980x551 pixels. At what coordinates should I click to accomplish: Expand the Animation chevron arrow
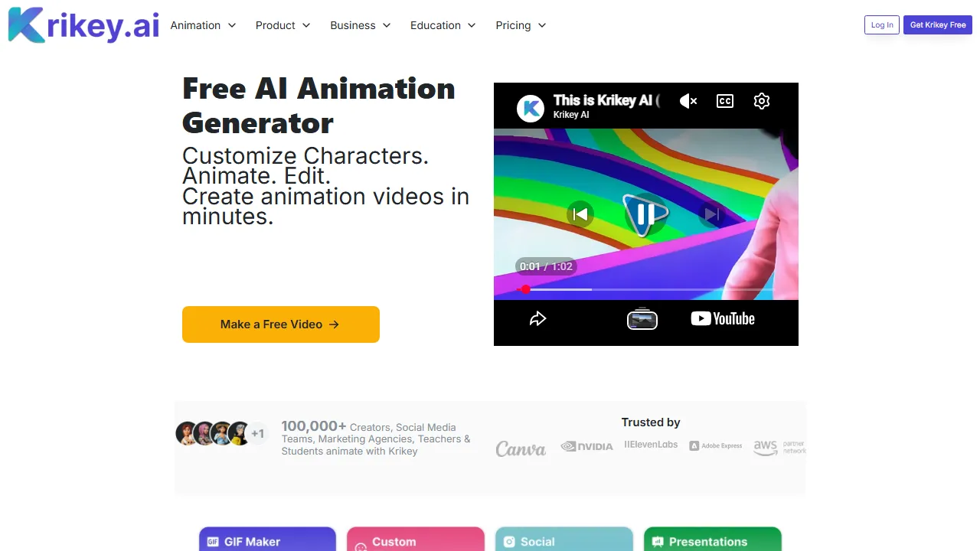click(x=232, y=25)
